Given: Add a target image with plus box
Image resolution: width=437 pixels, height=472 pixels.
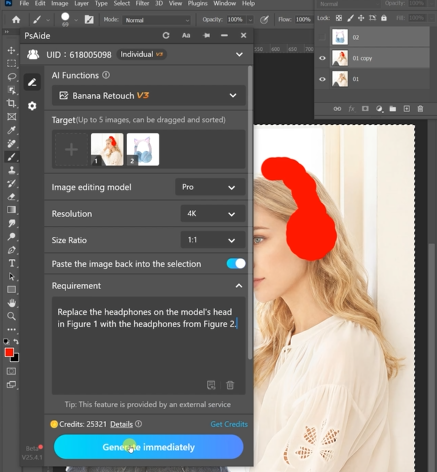Looking at the screenshot, I should 71,149.
